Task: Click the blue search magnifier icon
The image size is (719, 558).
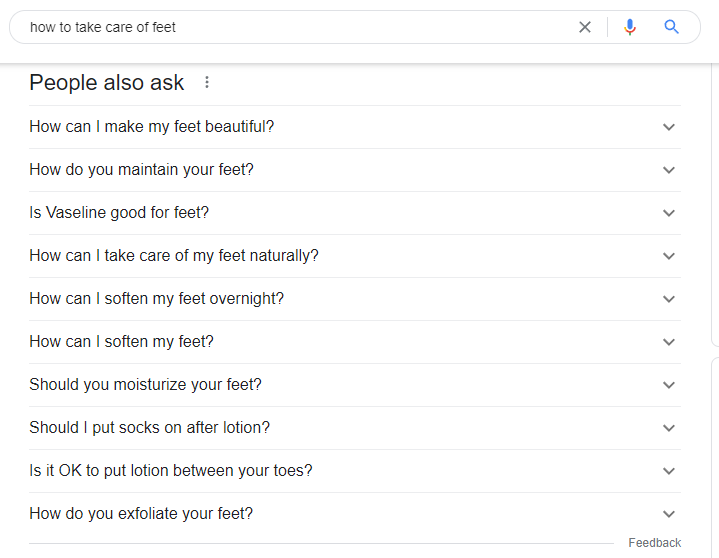Action: pos(672,27)
